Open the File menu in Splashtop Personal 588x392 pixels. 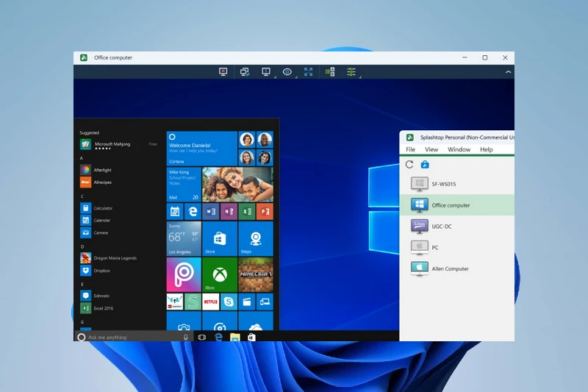[410, 149]
